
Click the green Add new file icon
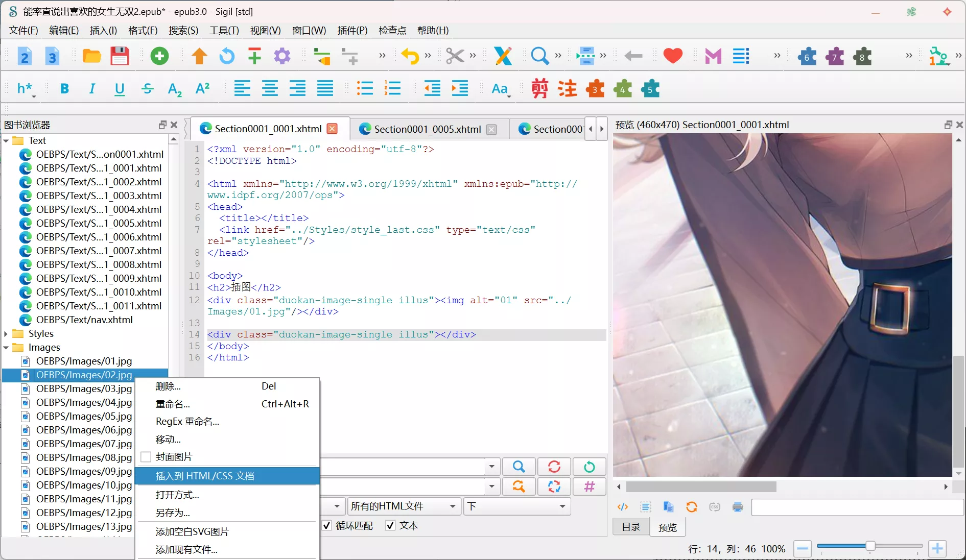pos(159,56)
